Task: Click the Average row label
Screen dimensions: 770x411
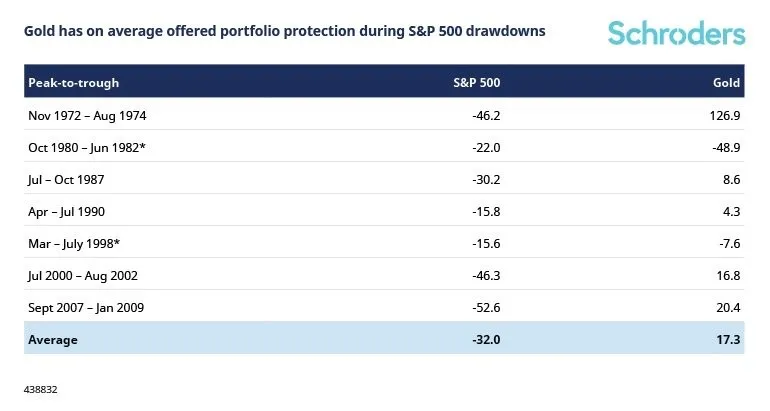Action: point(53,339)
